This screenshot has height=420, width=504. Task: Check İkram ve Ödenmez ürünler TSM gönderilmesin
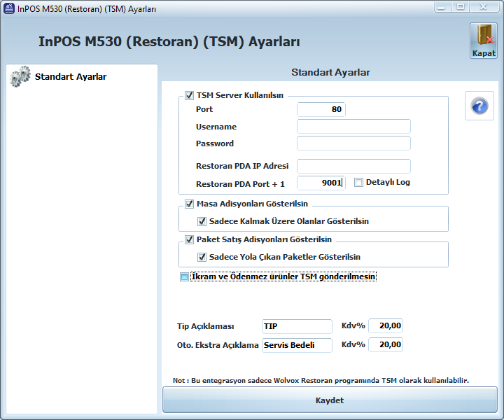coord(184,276)
